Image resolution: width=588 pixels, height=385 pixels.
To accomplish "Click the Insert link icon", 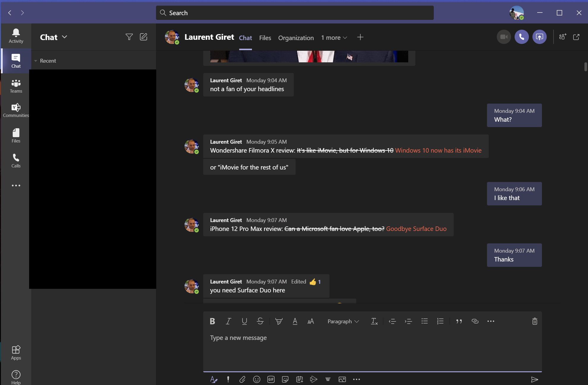I will [475, 321].
